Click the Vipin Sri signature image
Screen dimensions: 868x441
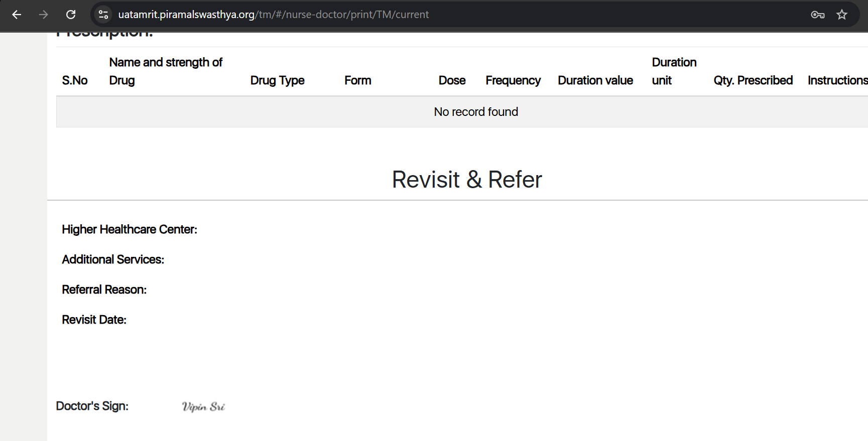(x=203, y=406)
